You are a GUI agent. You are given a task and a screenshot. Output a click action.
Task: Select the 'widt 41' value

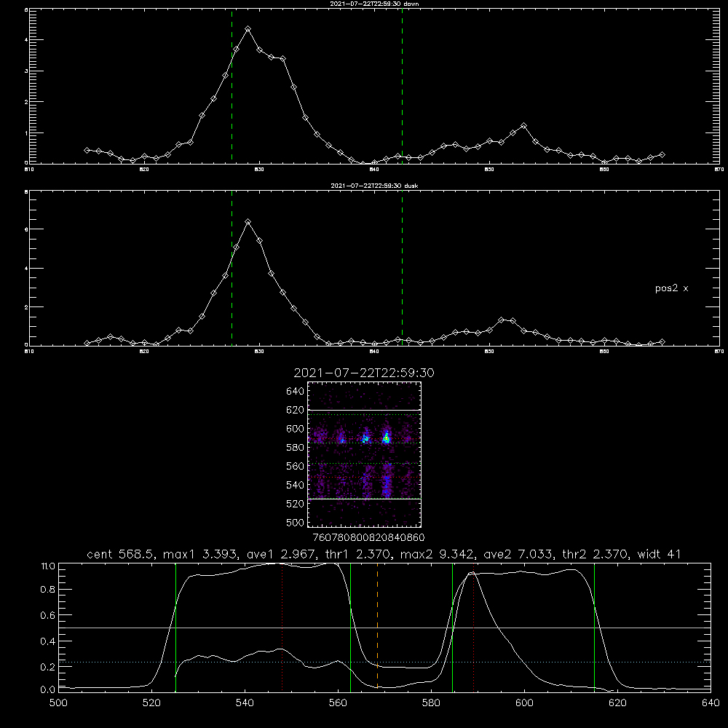[660, 554]
